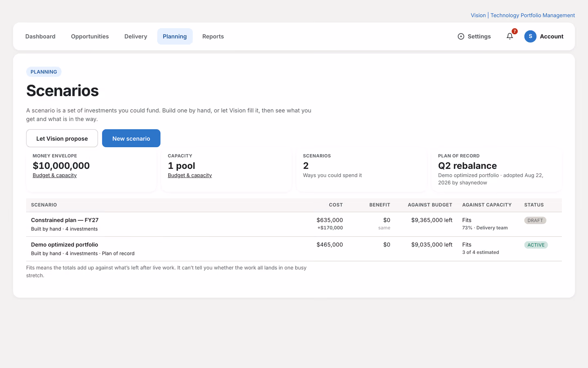Click the blue S account avatar

coord(530,36)
